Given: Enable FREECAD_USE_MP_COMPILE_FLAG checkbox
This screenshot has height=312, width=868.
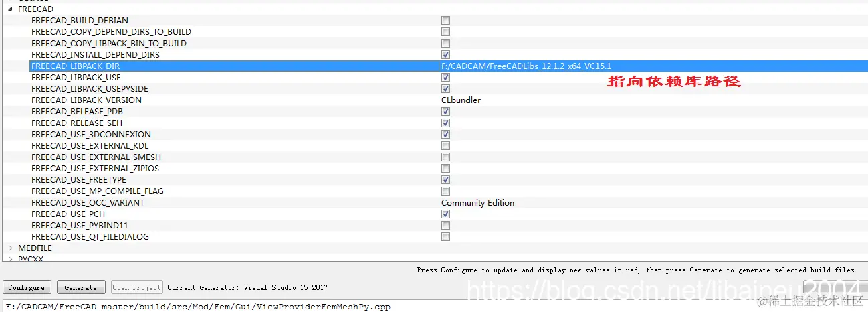Looking at the screenshot, I should pyautogui.click(x=445, y=191).
